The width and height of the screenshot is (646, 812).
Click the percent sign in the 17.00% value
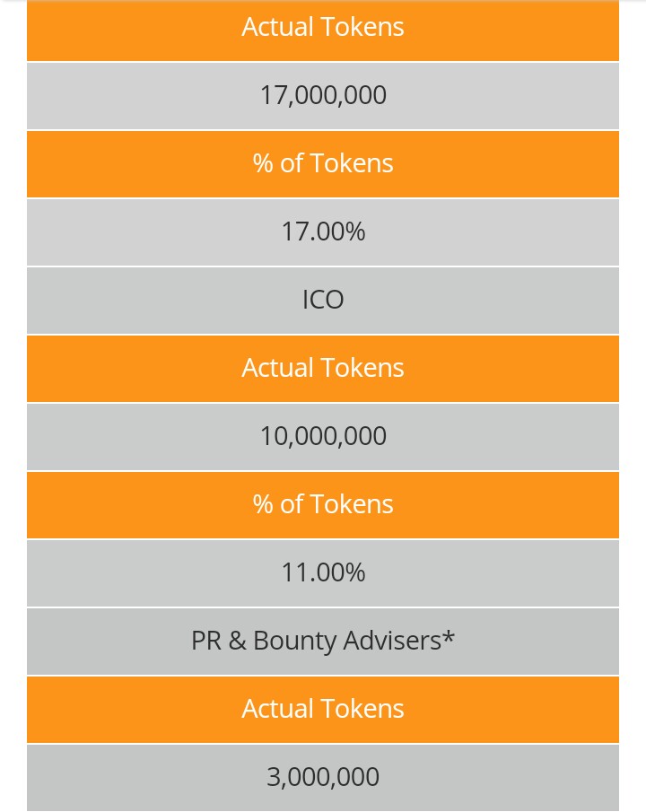(355, 231)
